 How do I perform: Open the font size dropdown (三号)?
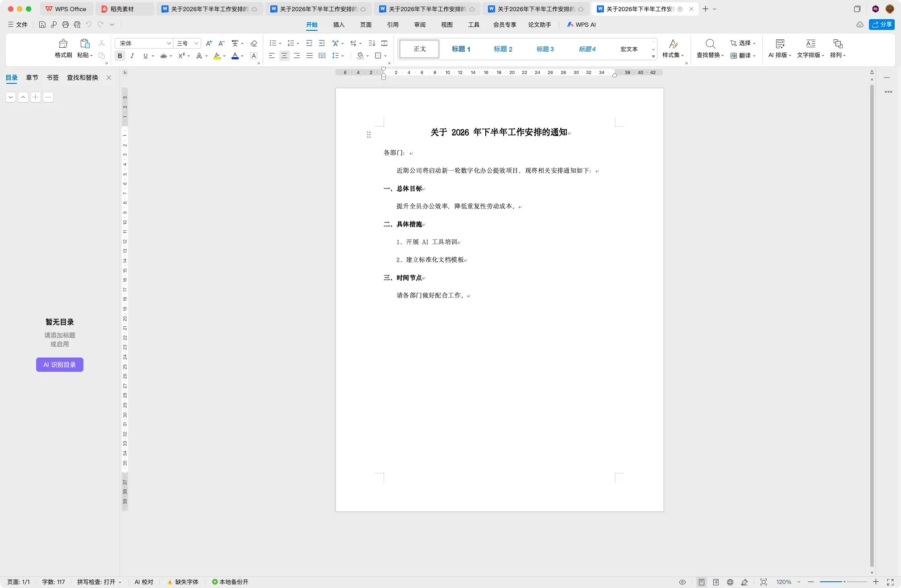point(196,43)
